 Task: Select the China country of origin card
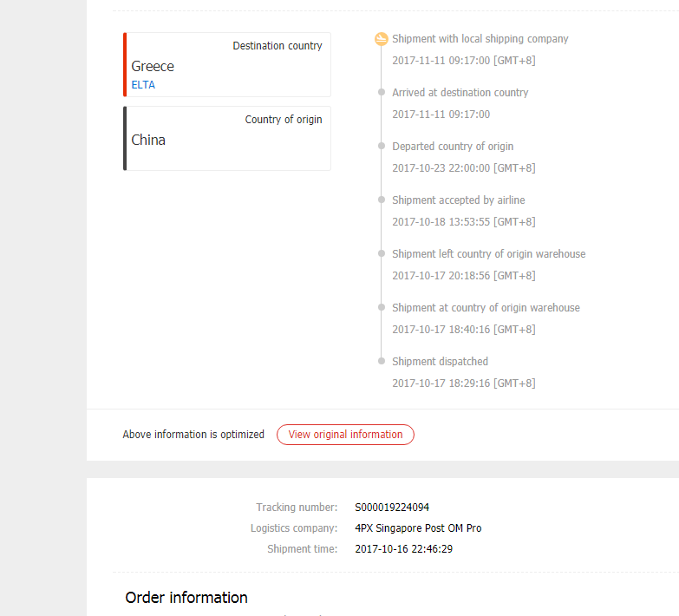227,139
